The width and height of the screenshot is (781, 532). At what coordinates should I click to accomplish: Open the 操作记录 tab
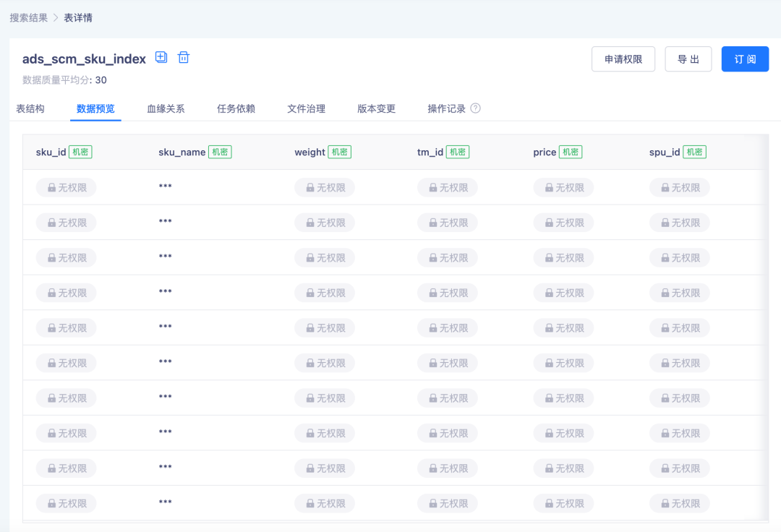pos(446,109)
